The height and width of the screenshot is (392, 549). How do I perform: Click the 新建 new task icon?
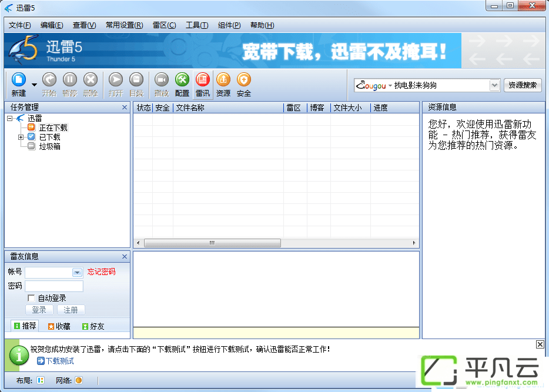19,80
